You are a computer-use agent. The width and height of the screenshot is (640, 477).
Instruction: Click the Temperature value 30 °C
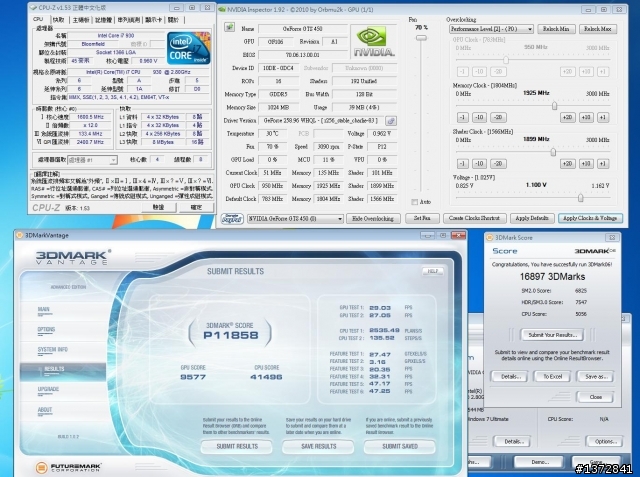pos(272,134)
